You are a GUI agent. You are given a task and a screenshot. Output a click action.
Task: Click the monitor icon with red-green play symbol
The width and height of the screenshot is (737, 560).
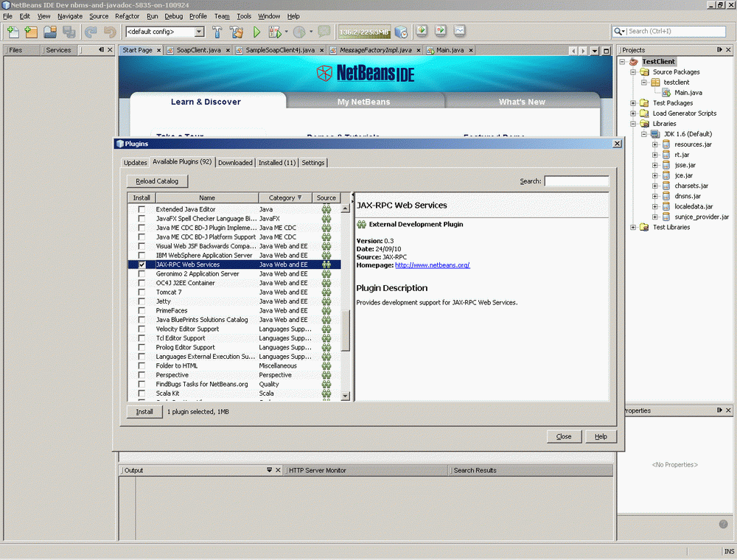tap(441, 30)
